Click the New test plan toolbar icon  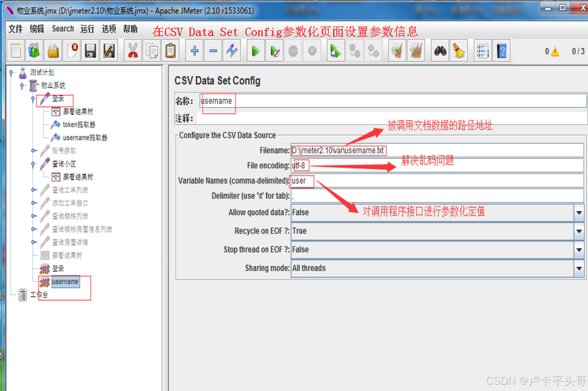(x=16, y=51)
